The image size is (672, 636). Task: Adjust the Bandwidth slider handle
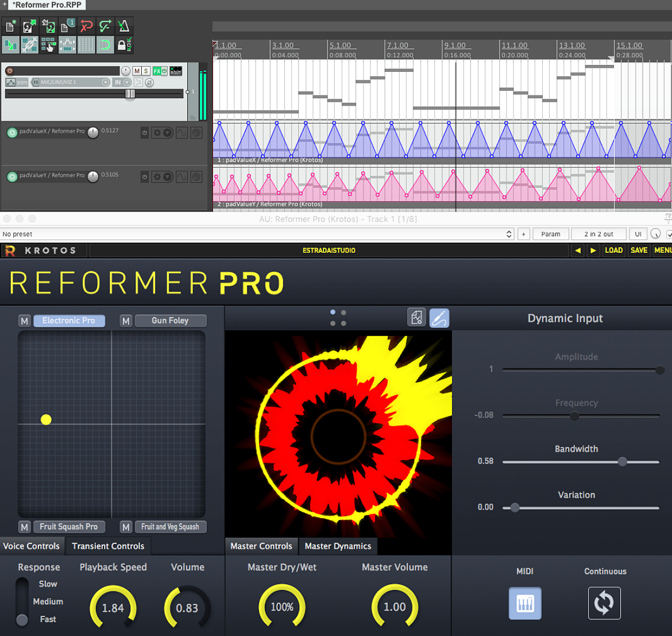(622, 461)
